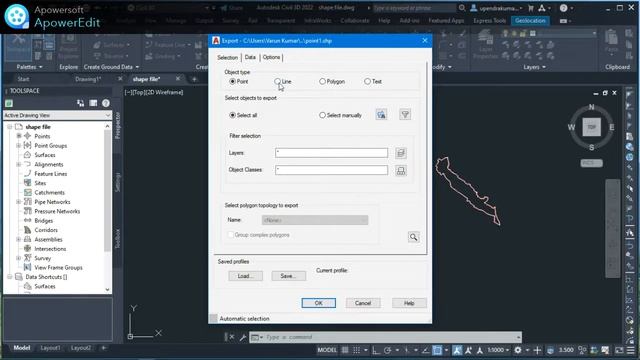This screenshot has height=360, width=640.
Task: Click the Cancel button in Export dialog
Action: click(362, 303)
